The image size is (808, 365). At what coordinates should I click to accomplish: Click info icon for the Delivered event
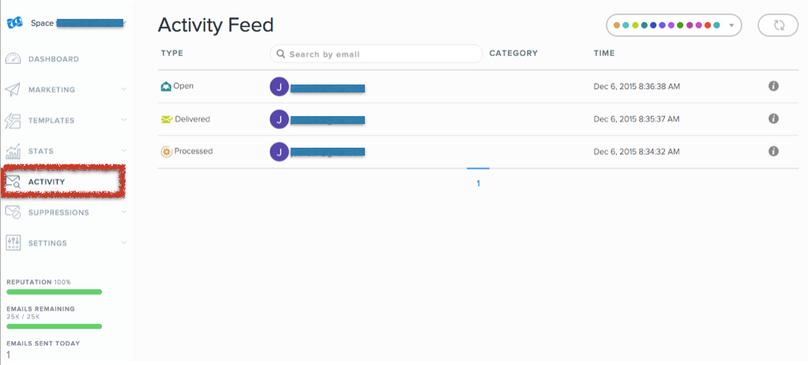(773, 119)
